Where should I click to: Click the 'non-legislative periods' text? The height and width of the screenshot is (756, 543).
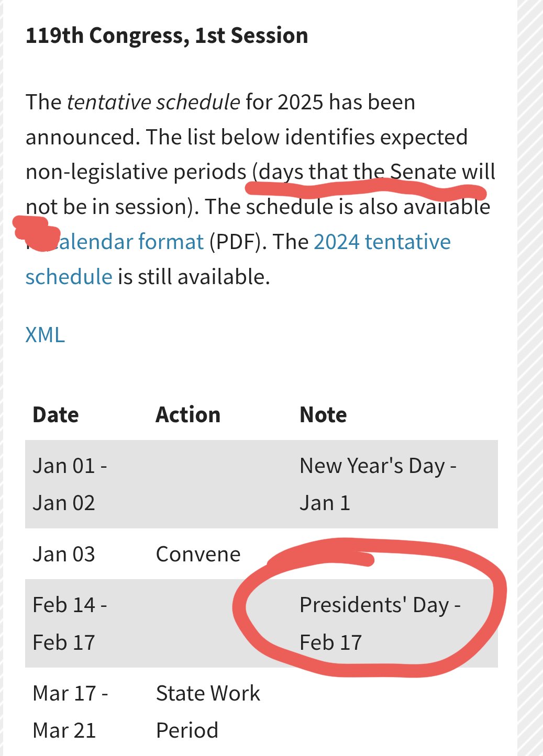coord(136,172)
